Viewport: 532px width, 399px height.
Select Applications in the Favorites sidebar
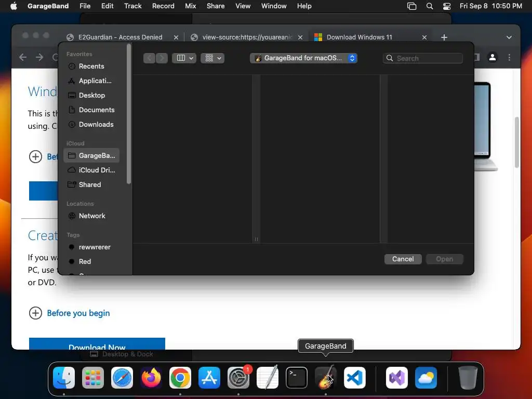pos(91,81)
